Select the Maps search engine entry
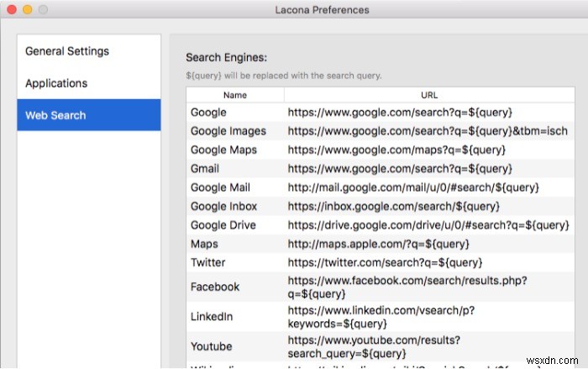 pyautogui.click(x=204, y=245)
